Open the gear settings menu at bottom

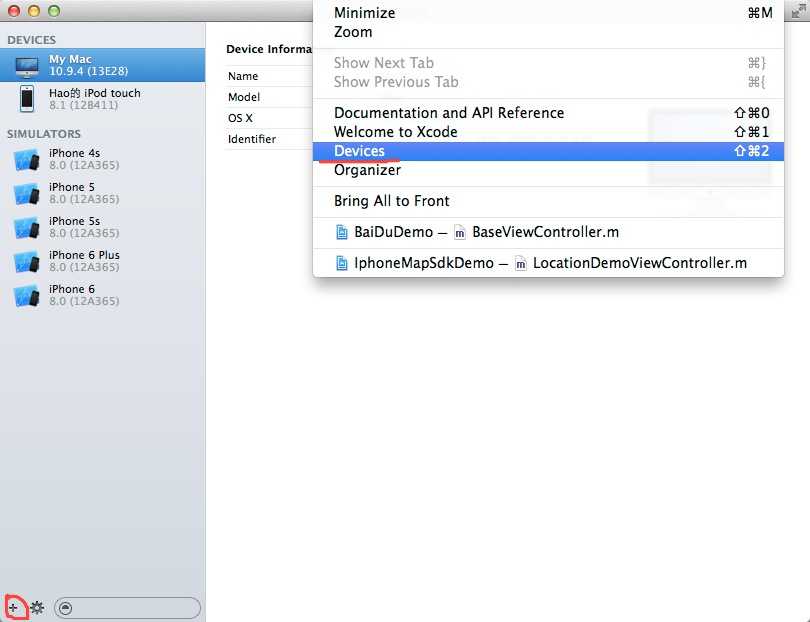coord(37,608)
